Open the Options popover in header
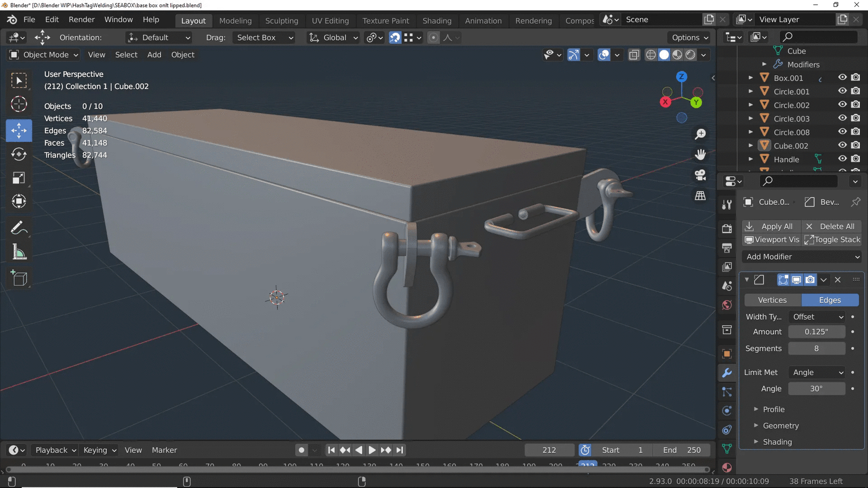The width and height of the screenshot is (868, 488). coord(690,38)
